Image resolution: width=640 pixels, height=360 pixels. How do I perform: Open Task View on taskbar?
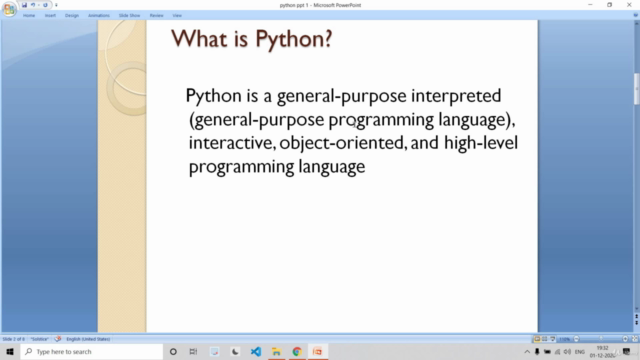pos(193,351)
